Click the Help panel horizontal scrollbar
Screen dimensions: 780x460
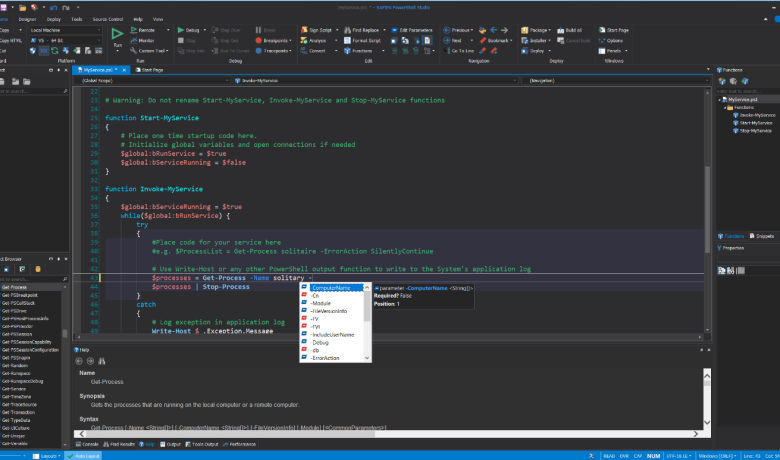point(389,434)
